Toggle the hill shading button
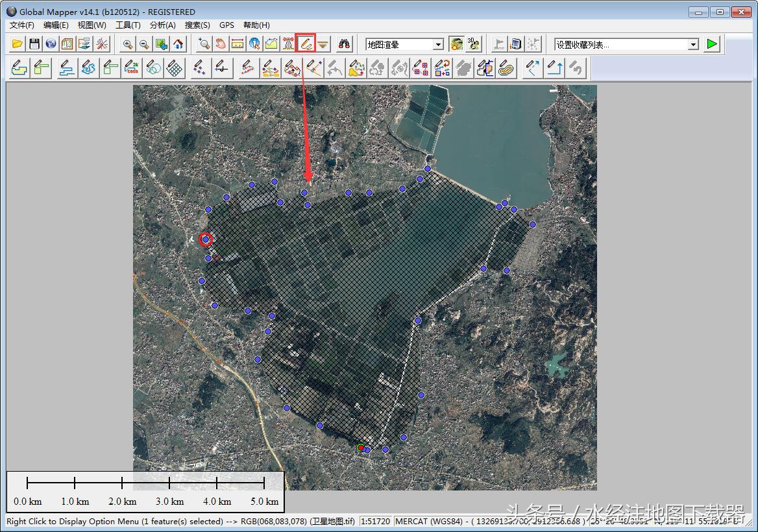Screen dimensions: 758x532 [457, 44]
